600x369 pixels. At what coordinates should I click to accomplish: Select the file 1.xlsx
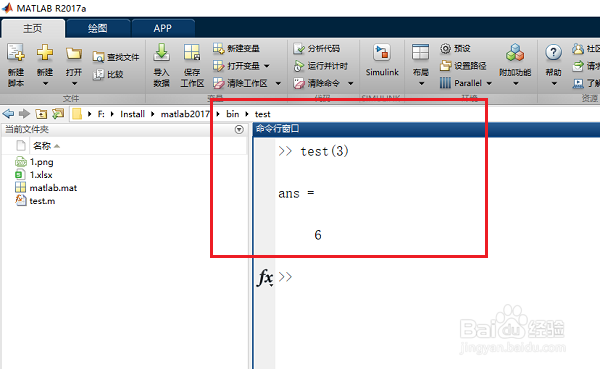click(41, 175)
